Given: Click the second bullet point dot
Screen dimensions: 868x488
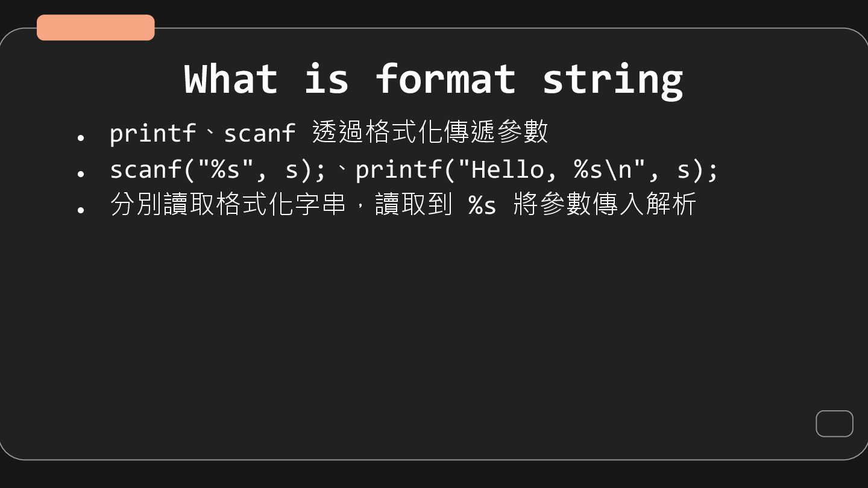Looking at the screenshot, I should (80, 174).
